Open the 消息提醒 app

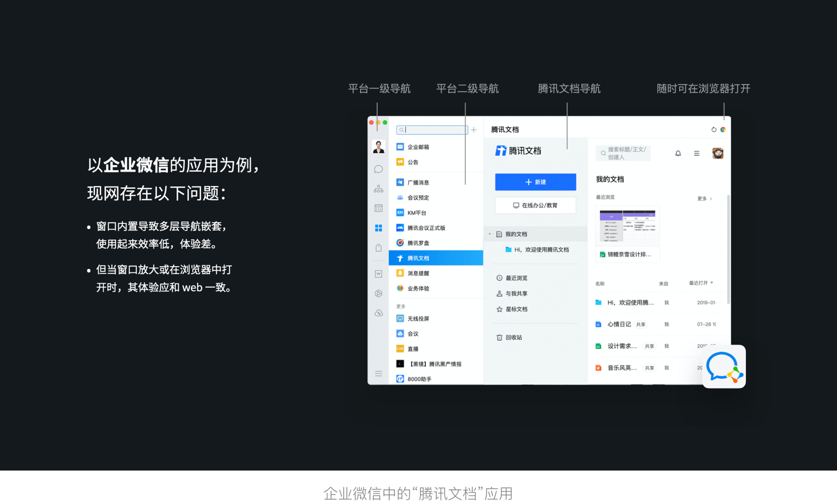coord(436,273)
